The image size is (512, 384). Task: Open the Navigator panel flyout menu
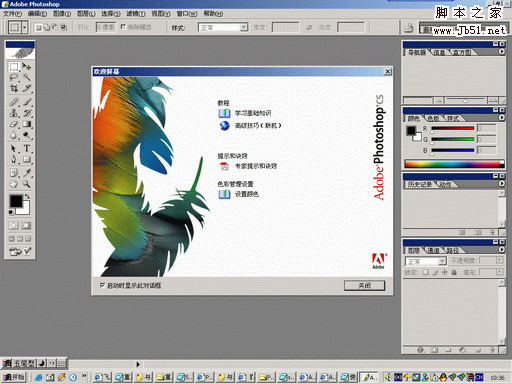501,52
